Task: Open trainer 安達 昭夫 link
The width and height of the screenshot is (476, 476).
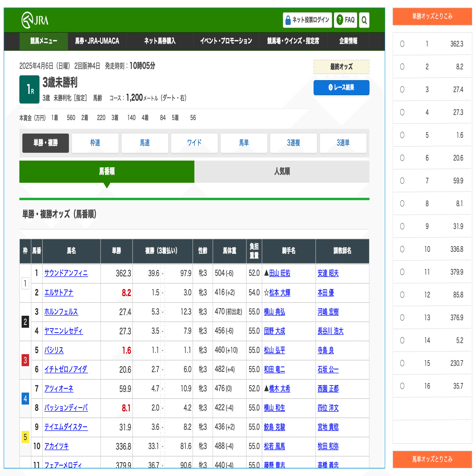Action: tap(328, 273)
